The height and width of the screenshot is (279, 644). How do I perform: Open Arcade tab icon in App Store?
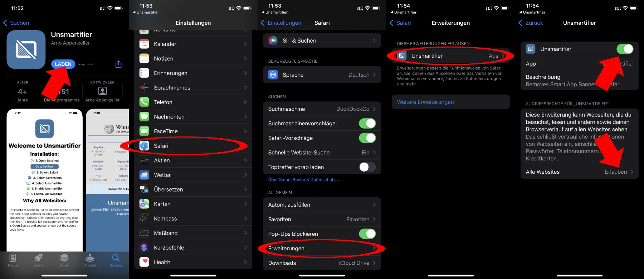[90, 260]
